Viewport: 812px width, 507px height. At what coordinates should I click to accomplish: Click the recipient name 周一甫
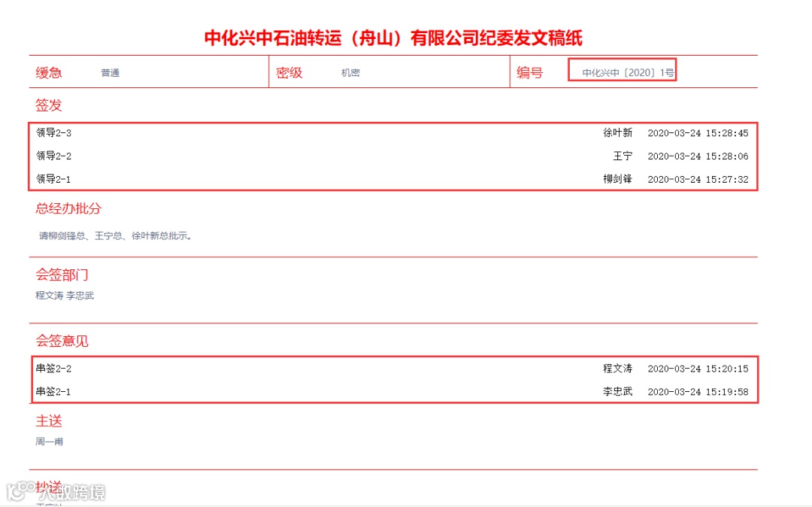pyautogui.click(x=50, y=442)
